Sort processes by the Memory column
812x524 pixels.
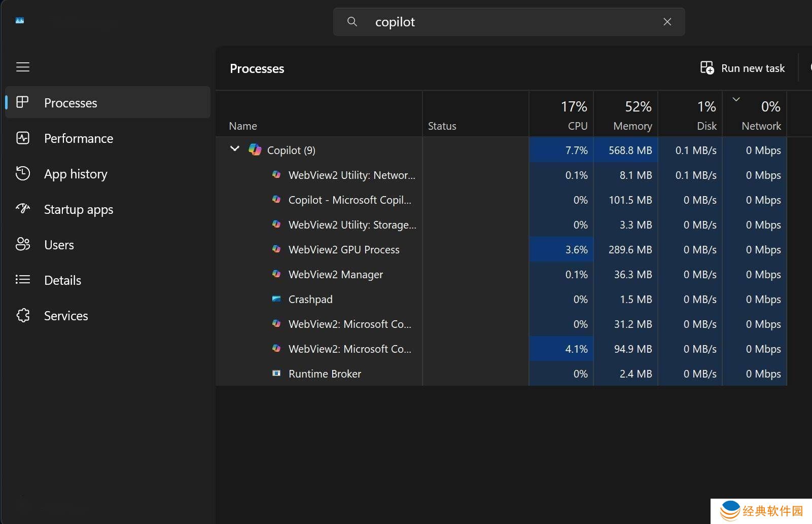626,116
